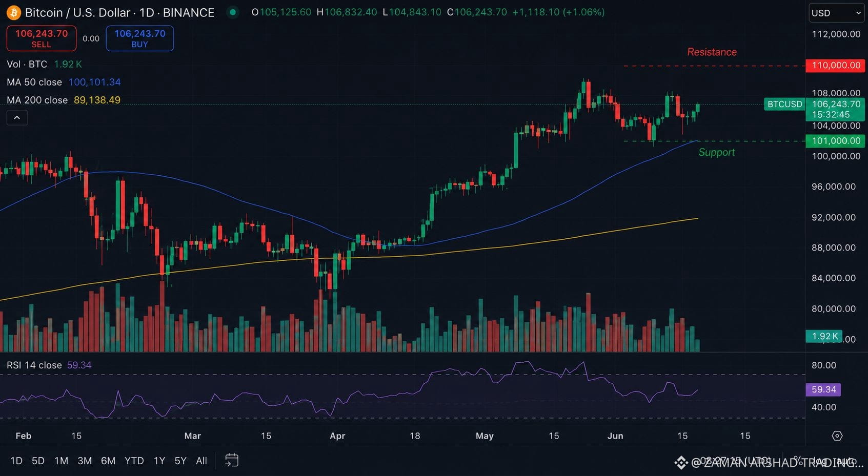The width and height of the screenshot is (868, 476).
Task: Click the 96,000.00 price axis label
Action: 833,187
